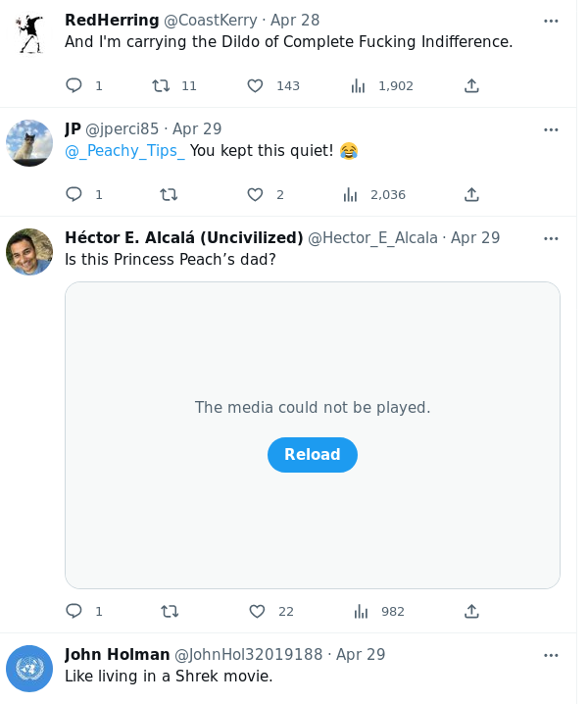Image resolution: width=588 pixels, height=704 pixels.
Task: Share RedHerring's tweet
Action: click(x=471, y=85)
